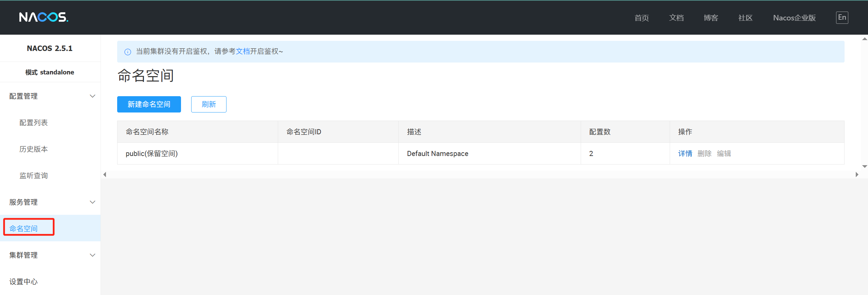Select 命名空间 in the sidebar

click(23, 228)
